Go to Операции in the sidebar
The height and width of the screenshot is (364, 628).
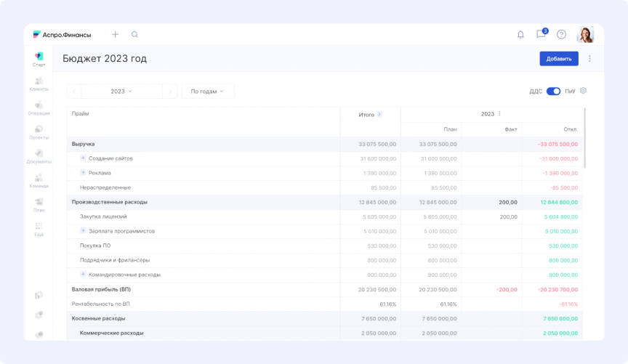click(39, 108)
